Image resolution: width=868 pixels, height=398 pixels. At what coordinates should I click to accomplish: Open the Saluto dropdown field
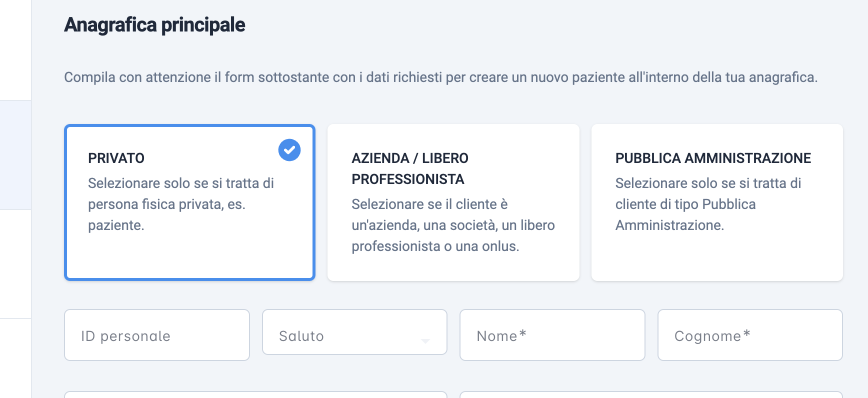click(354, 332)
